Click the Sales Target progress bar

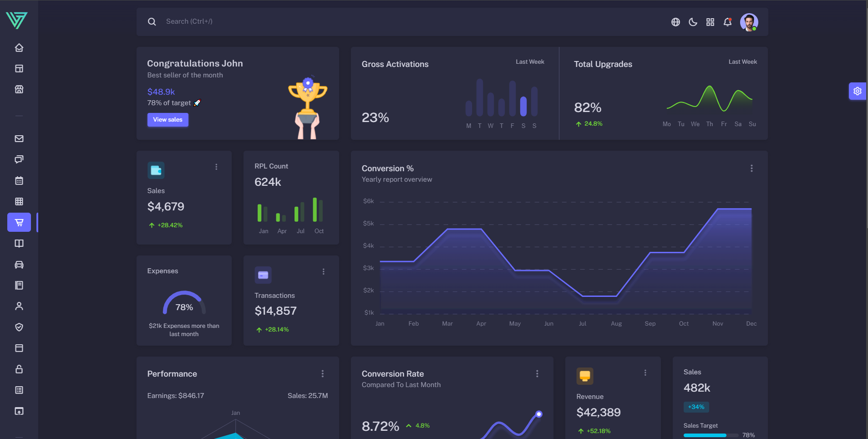point(711,435)
